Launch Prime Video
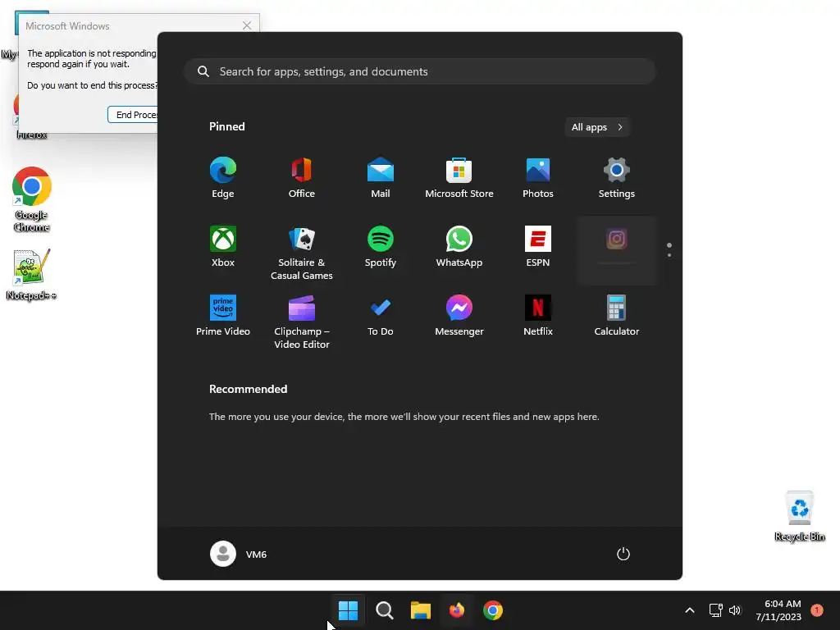This screenshot has height=630, width=840. (x=223, y=316)
